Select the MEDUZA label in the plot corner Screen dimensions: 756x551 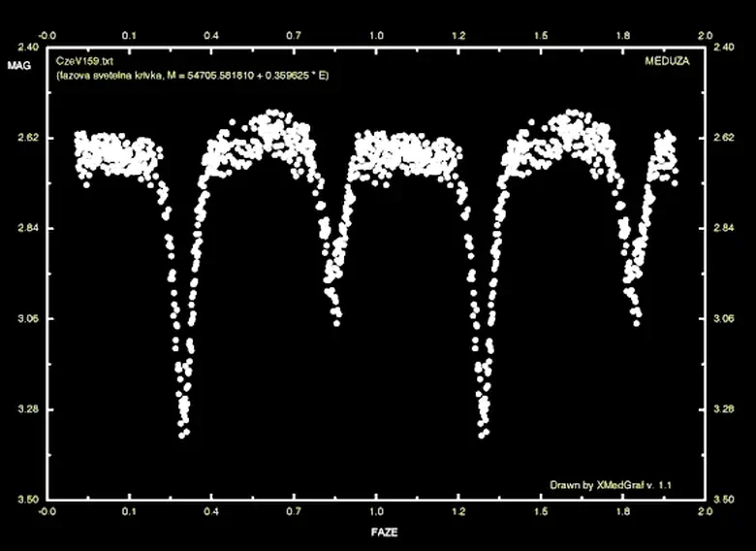pyautogui.click(x=669, y=60)
